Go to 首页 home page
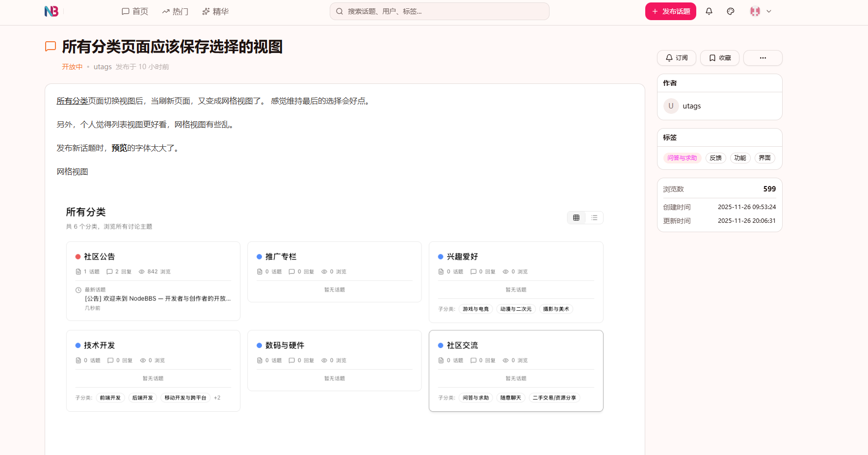Image resolution: width=868 pixels, height=455 pixels. 135,11
